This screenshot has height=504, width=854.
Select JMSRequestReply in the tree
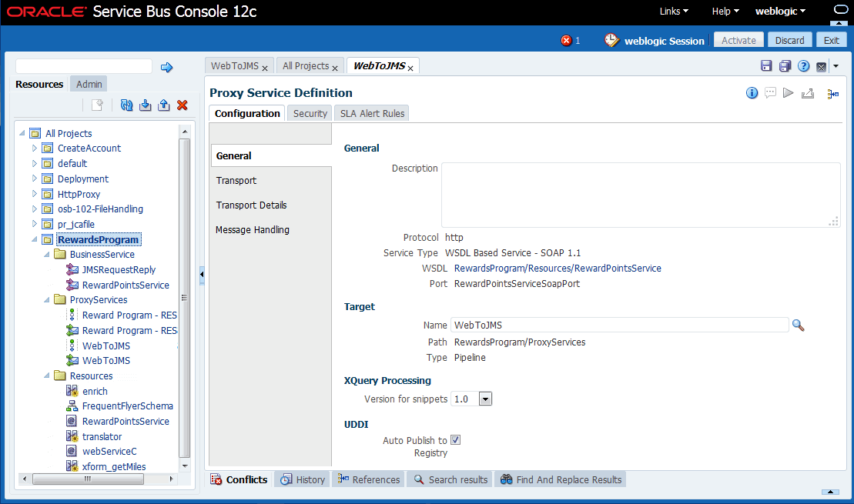119,269
